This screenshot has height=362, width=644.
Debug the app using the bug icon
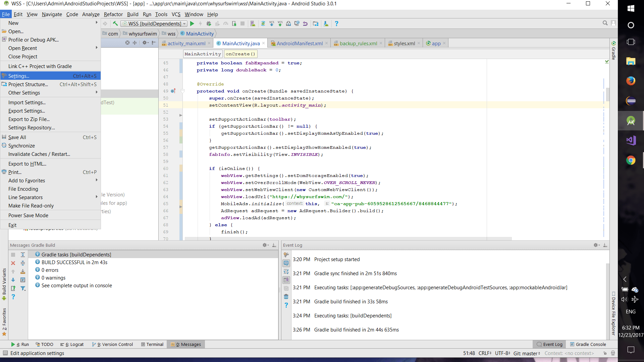coord(209,23)
